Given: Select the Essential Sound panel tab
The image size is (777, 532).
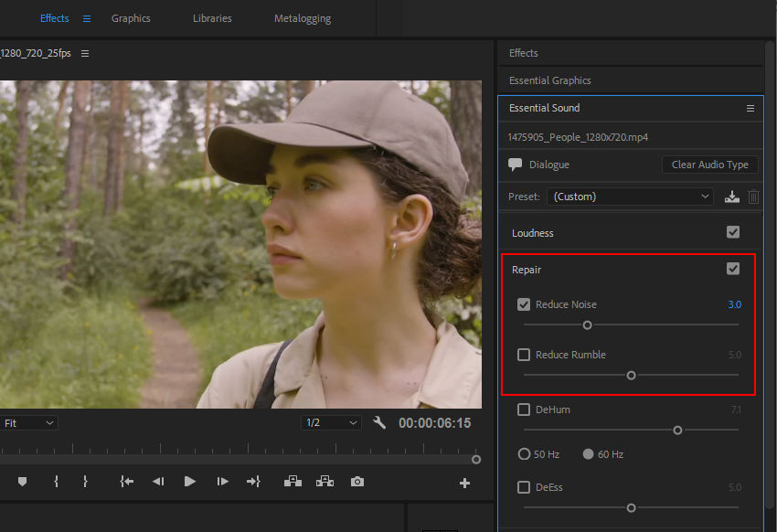Looking at the screenshot, I should pyautogui.click(x=544, y=108).
